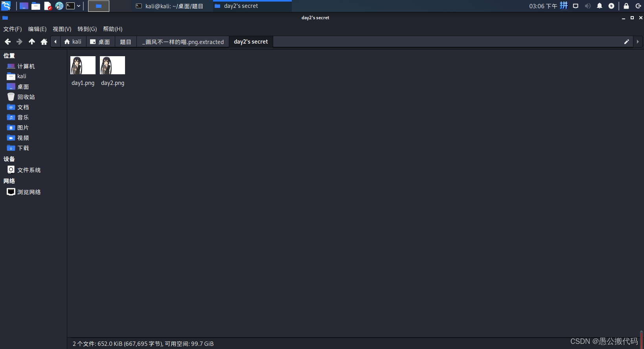
Task: Click the logout session icon
Action: coord(638,6)
